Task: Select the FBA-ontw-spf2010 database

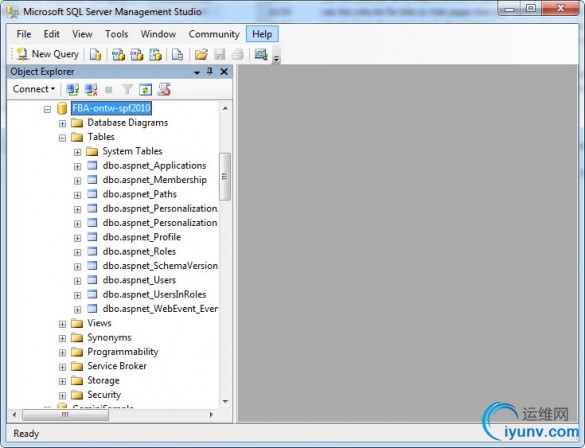Action: click(111, 108)
